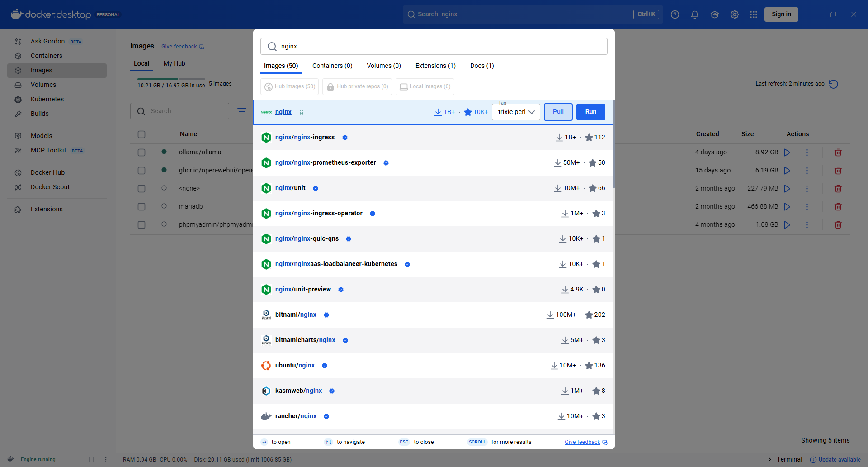Click the verified badge next to nginx/unit
The height and width of the screenshot is (467, 868).
(316, 188)
